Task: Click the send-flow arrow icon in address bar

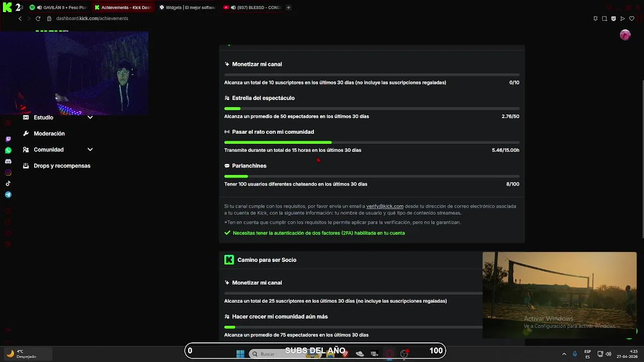Action: pos(622,19)
